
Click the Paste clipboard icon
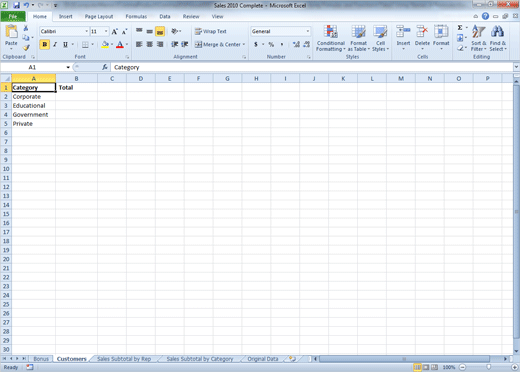(x=11, y=32)
